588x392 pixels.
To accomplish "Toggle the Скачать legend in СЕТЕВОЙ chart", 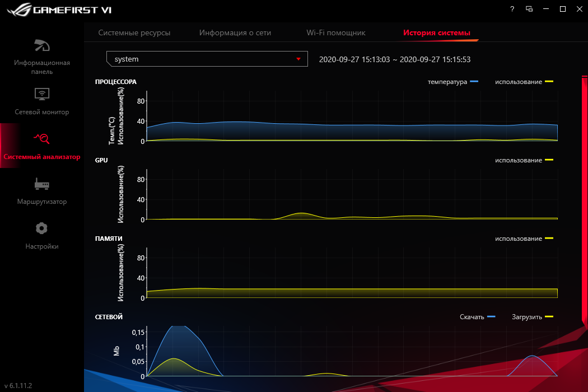I will click(x=477, y=317).
